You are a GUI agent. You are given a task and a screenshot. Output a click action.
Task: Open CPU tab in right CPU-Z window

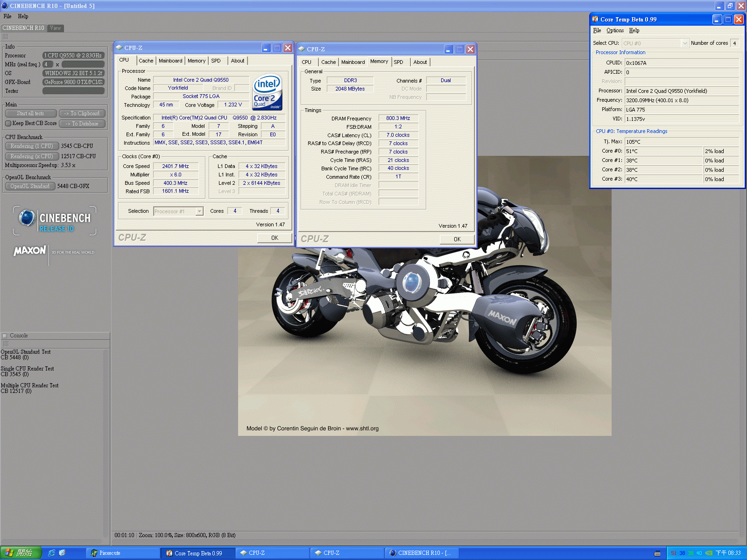(307, 62)
